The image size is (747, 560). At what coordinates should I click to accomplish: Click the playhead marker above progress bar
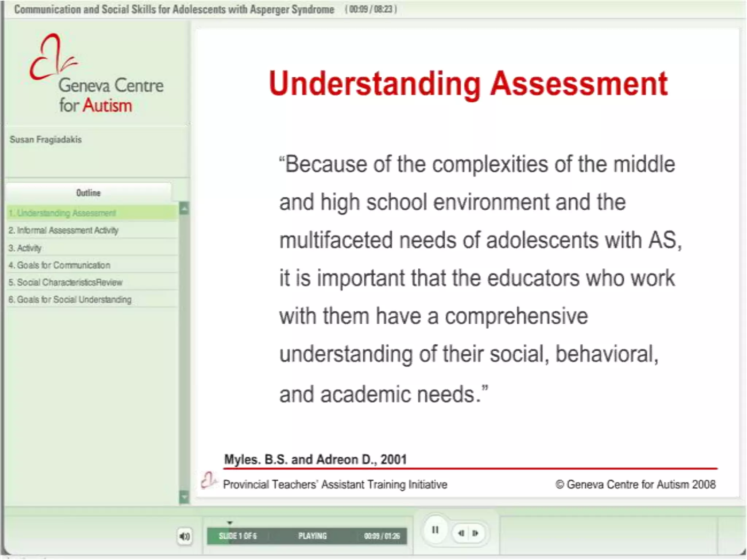click(230, 523)
